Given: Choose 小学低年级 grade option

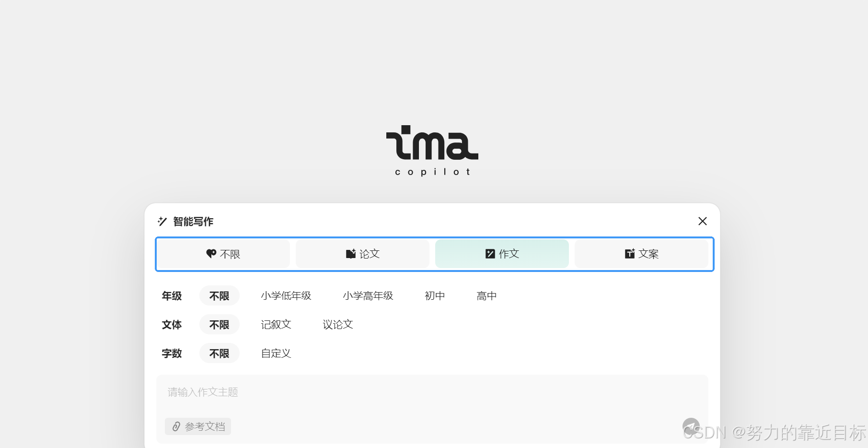Looking at the screenshot, I should (x=286, y=296).
